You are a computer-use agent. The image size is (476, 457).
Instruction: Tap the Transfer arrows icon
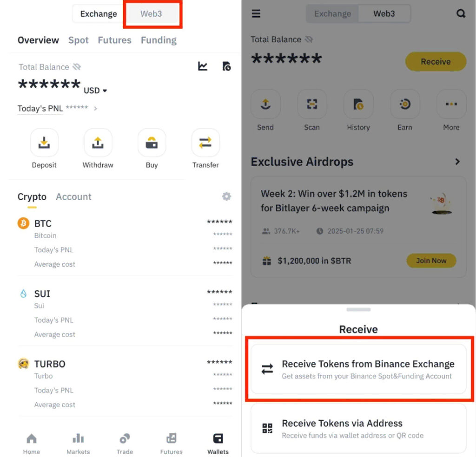[205, 143]
